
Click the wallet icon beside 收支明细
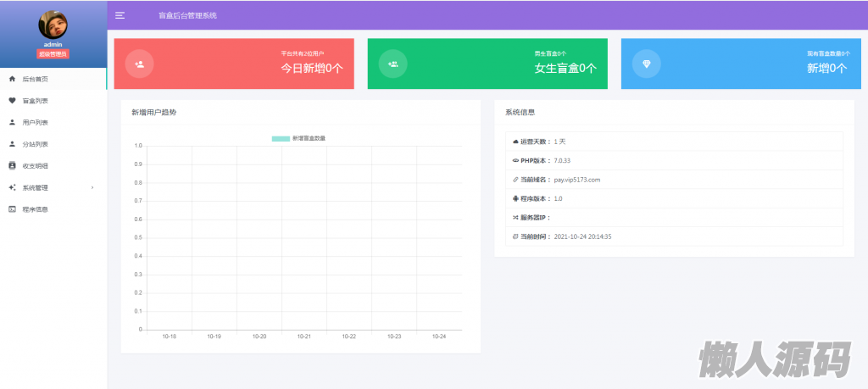tap(12, 166)
